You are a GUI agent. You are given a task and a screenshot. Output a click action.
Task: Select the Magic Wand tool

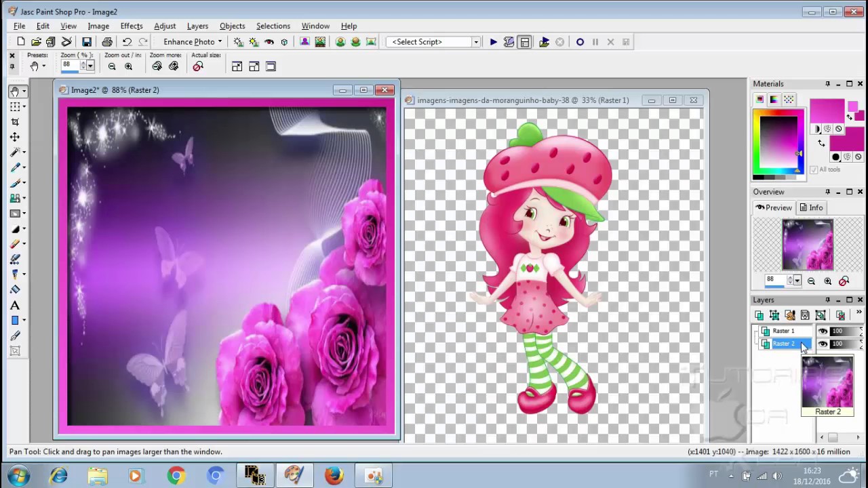14,152
